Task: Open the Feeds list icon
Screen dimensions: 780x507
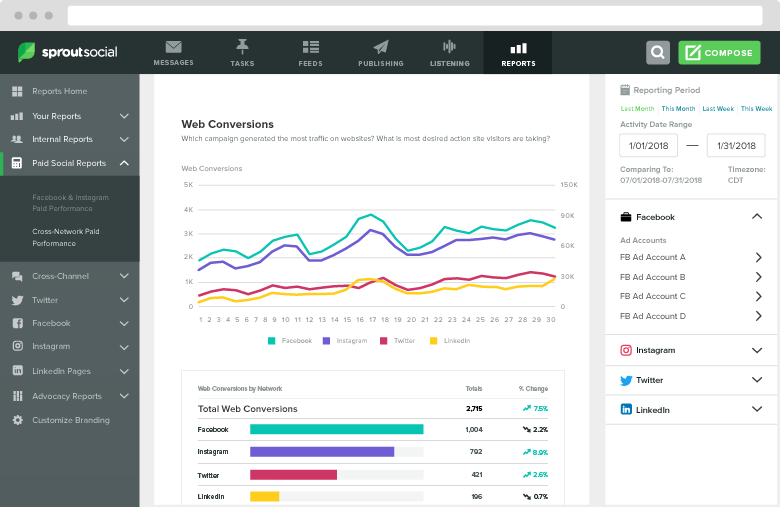Action: coord(310,47)
